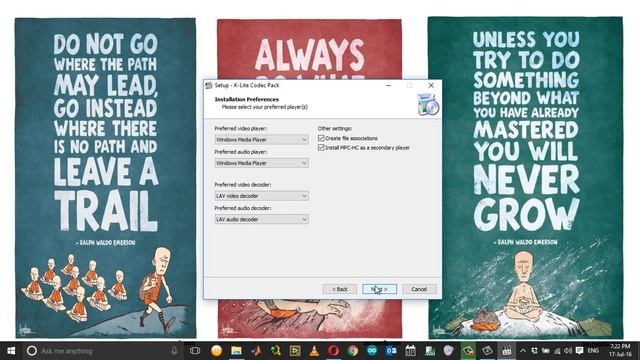This screenshot has height=360, width=640.
Task: Launch Opera browser from taskbar
Action: 333,351
